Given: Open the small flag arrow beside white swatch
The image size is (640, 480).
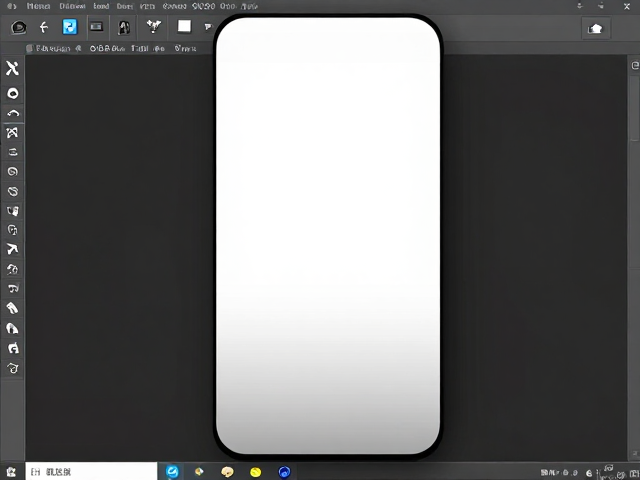Looking at the screenshot, I should 208,27.
